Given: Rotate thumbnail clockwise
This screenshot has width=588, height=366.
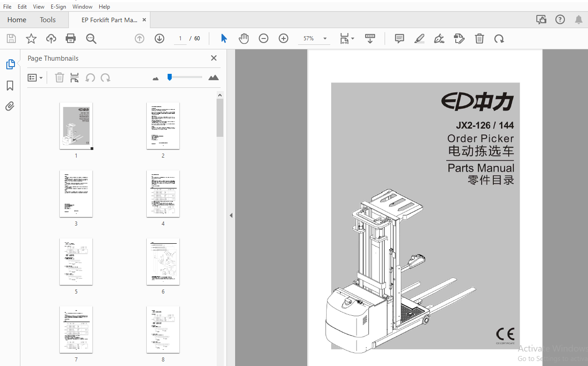Looking at the screenshot, I should coord(106,78).
